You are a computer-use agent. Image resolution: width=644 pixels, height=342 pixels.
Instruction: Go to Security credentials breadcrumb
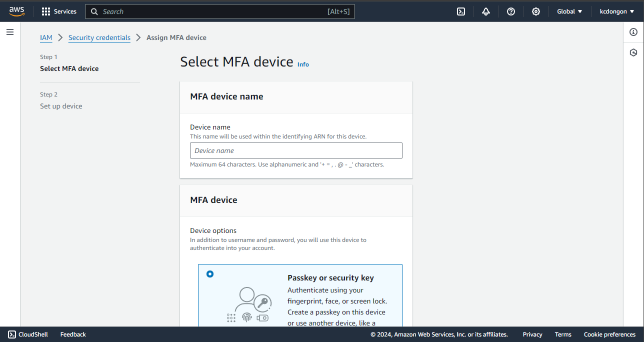99,37
